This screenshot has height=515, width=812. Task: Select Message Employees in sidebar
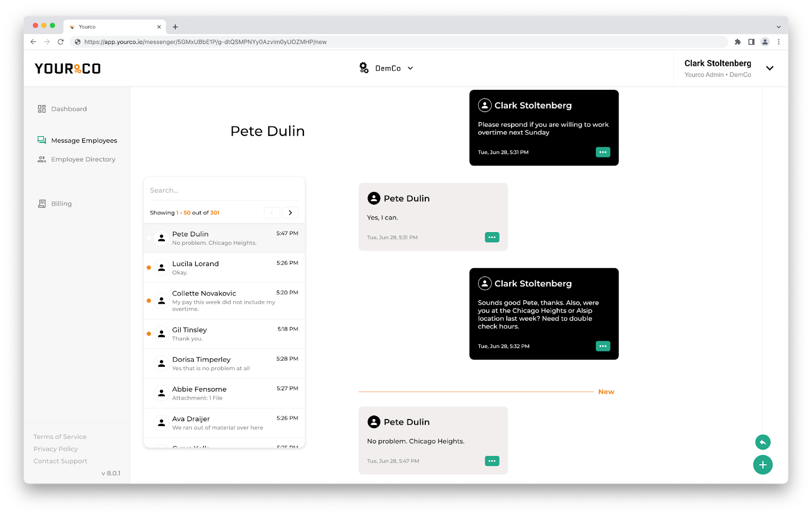tap(77, 140)
